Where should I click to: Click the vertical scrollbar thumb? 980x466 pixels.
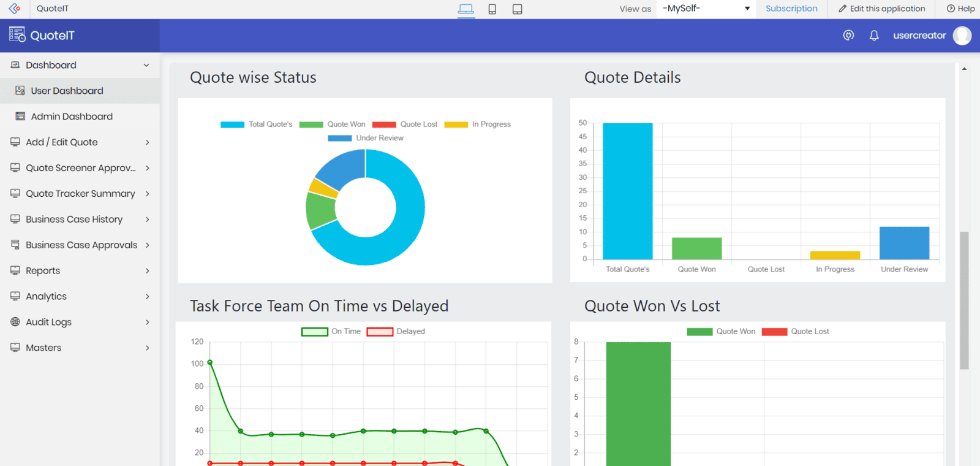pos(964,300)
